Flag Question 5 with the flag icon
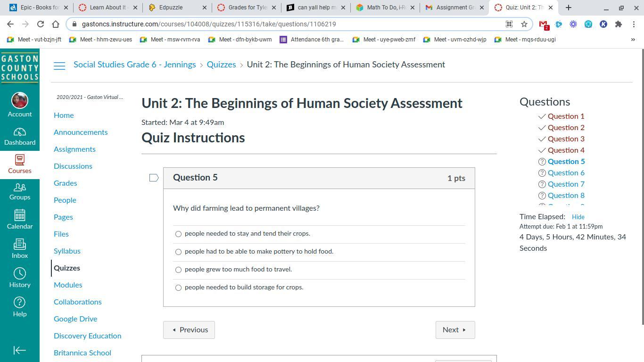Screen dimensions: 644x362 (x=154, y=178)
